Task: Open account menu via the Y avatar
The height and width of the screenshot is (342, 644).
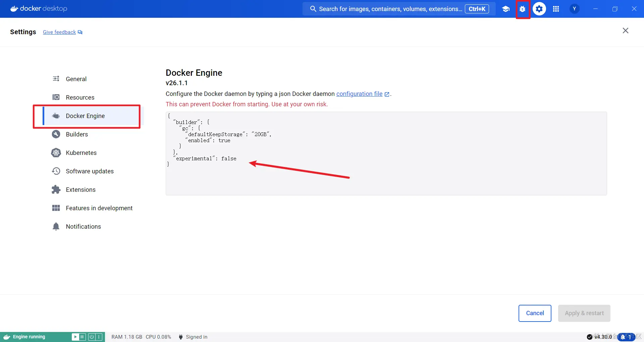Action: 574,9
